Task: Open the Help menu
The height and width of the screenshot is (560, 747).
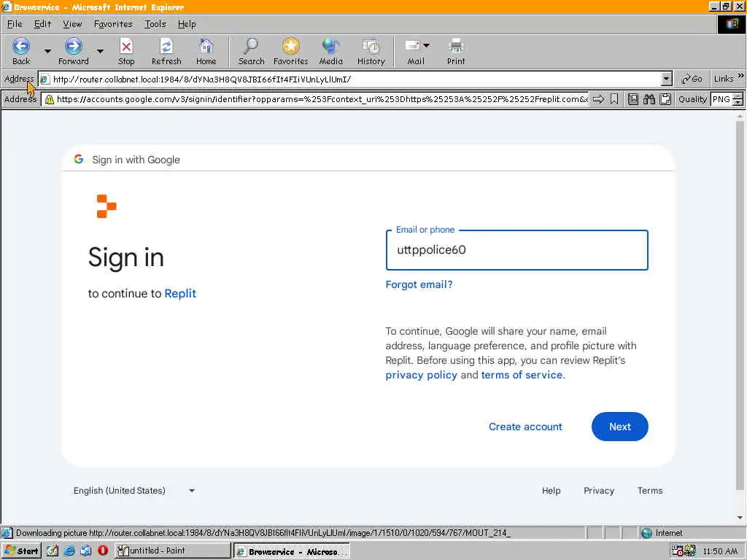Action: click(187, 24)
